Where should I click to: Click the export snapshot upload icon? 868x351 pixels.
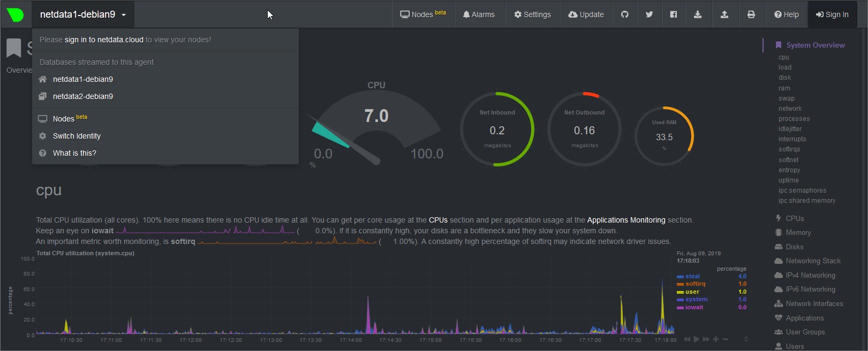point(724,14)
